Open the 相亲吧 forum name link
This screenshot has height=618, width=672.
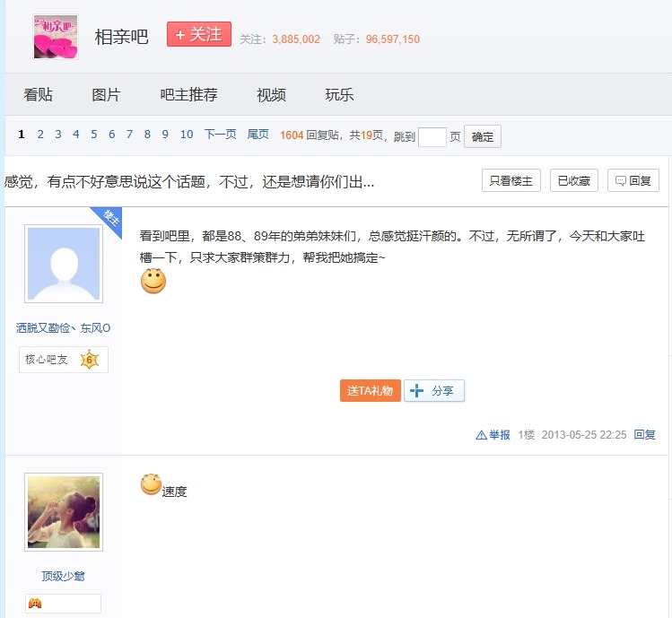pyautogui.click(x=121, y=37)
